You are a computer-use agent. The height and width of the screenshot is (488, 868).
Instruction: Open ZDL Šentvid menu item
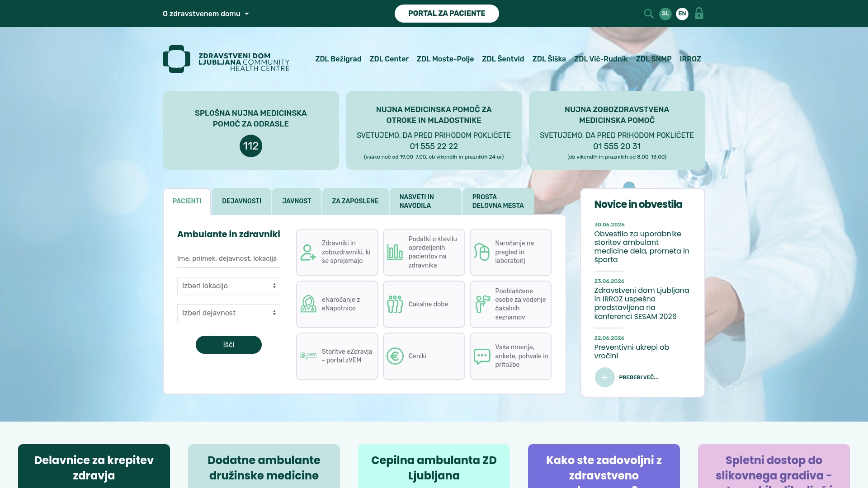coord(503,59)
